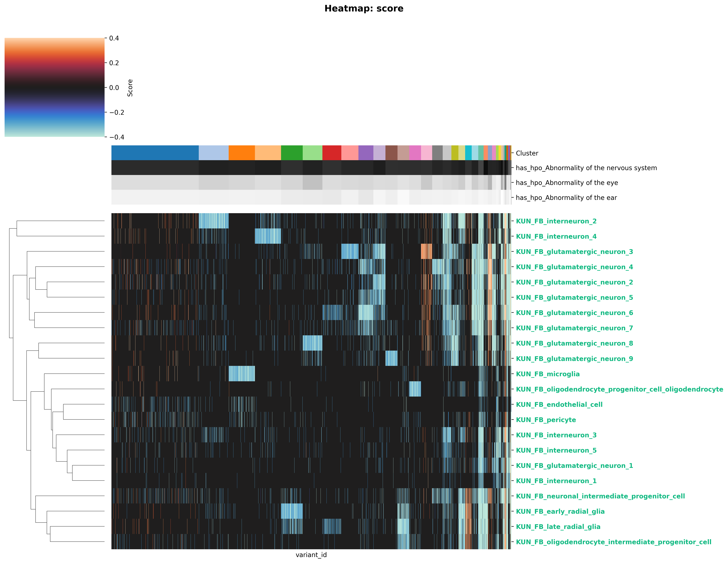The image size is (728, 563).
Task: Click 'has_hpo_Abnormality of the eye' label
Action: point(567,183)
